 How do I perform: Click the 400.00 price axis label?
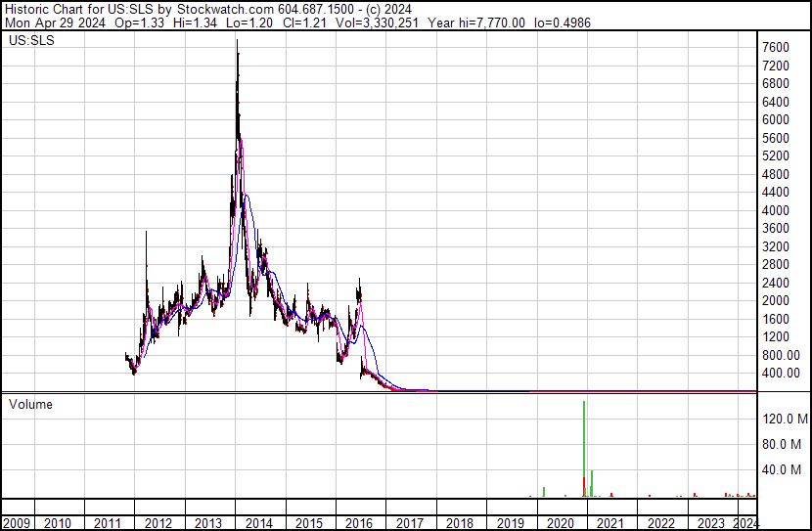tap(781, 374)
